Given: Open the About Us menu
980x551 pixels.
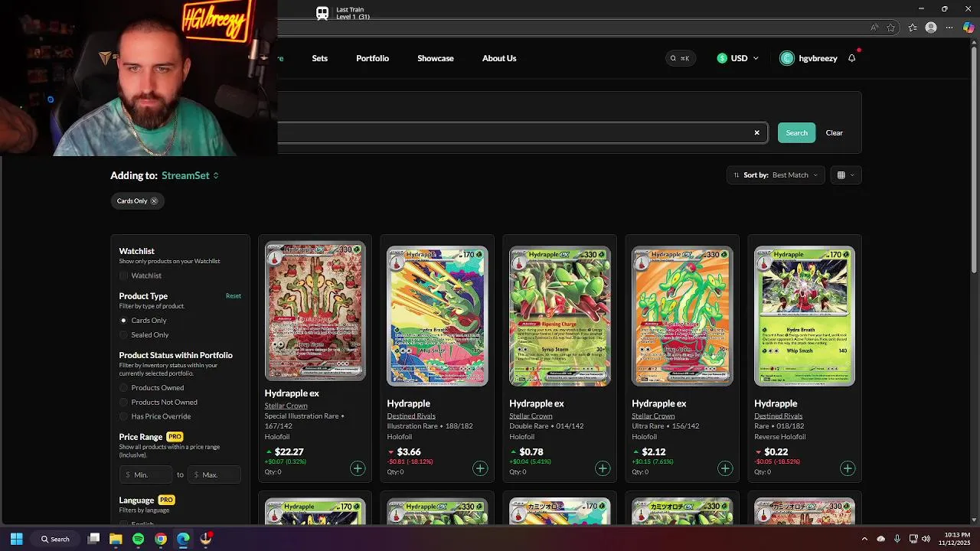Looking at the screenshot, I should coord(499,58).
